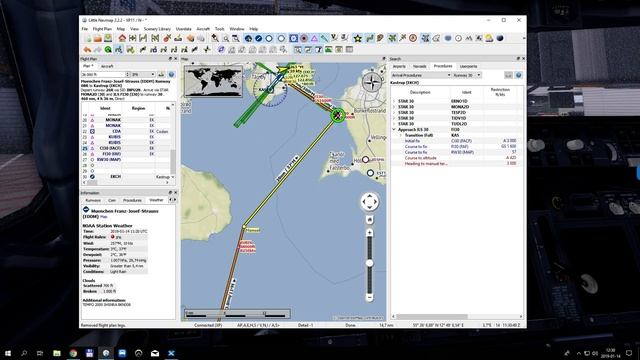Screen dimensions: 640x360
Task: Toggle waypoints purple triangle display button
Action: click(314, 38)
